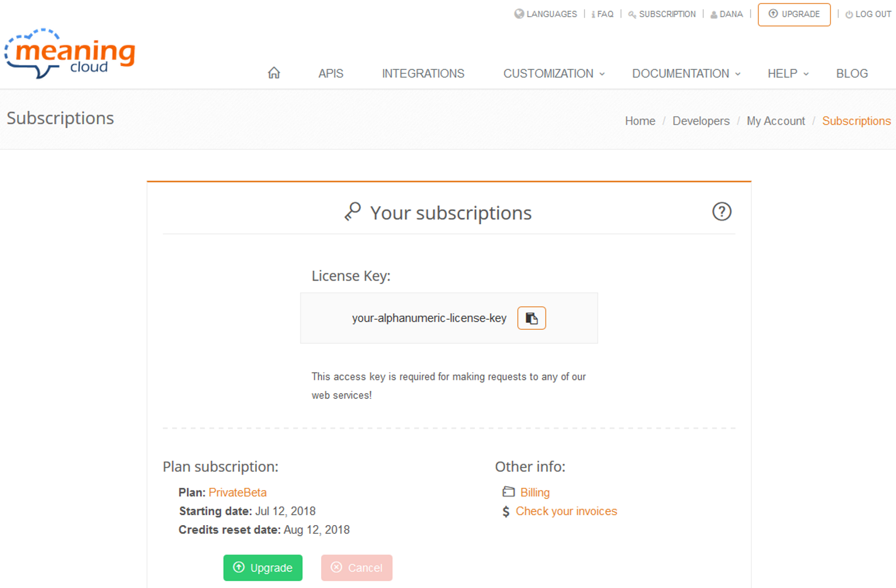
Task: Open Check your invoices link
Action: click(566, 511)
